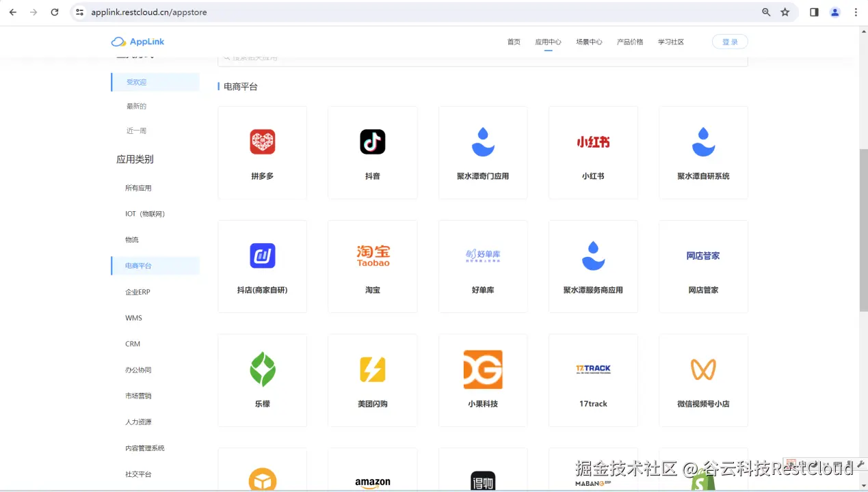Screen dimensions: 868x492
Task: Go to 首页 in top navigation
Action: 514,42
